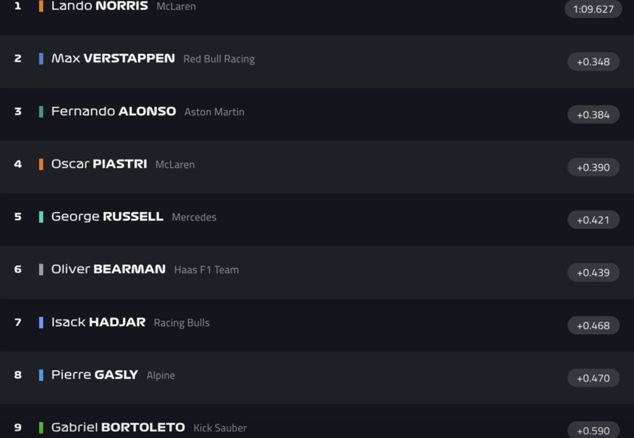
Task: Open George Russell's driver entry
Action: (x=107, y=217)
